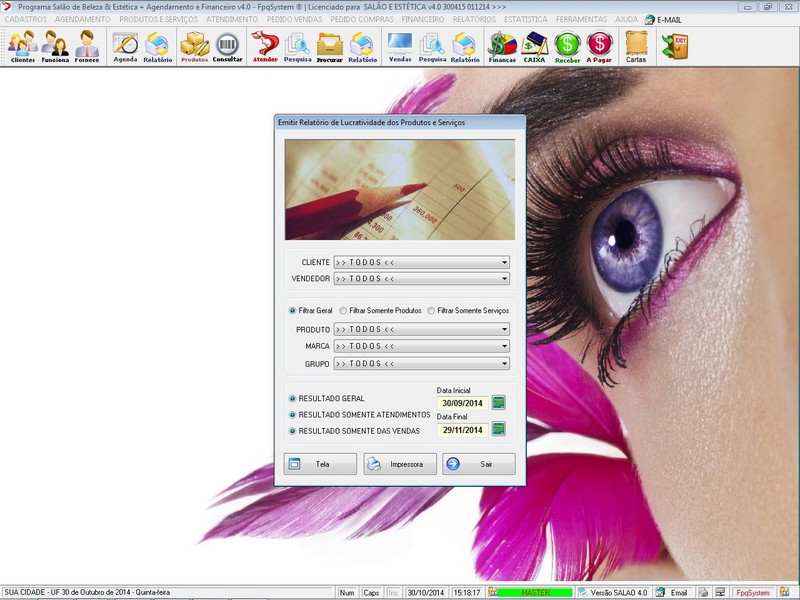800x600 pixels.
Task: Open the calendar picker for Data Final
Action: tap(498, 429)
